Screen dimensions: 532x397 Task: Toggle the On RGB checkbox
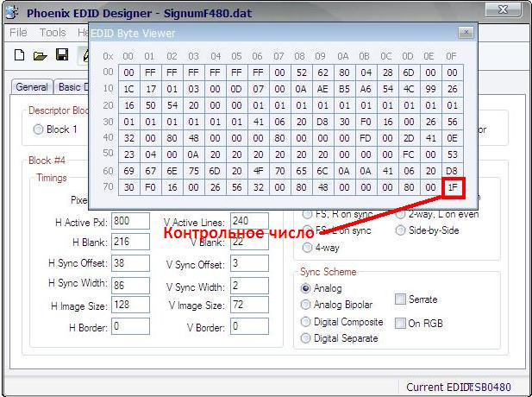click(400, 324)
